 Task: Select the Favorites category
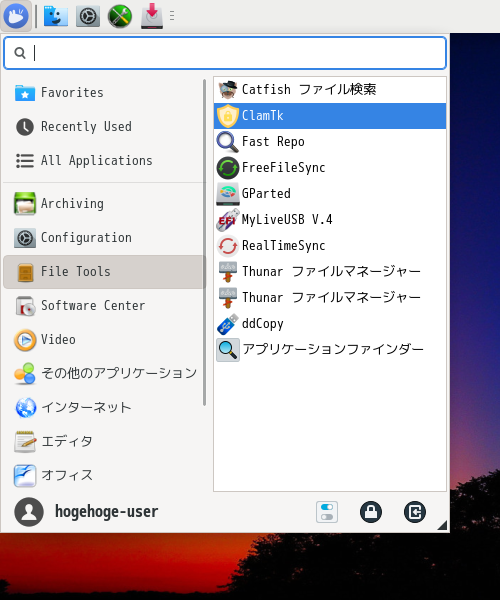click(x=103, y=93)
